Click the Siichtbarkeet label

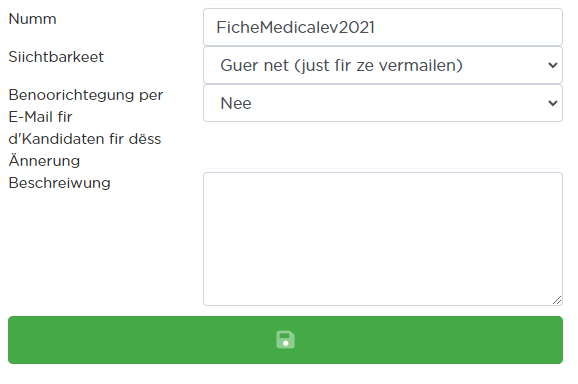(x=56, y=57)
